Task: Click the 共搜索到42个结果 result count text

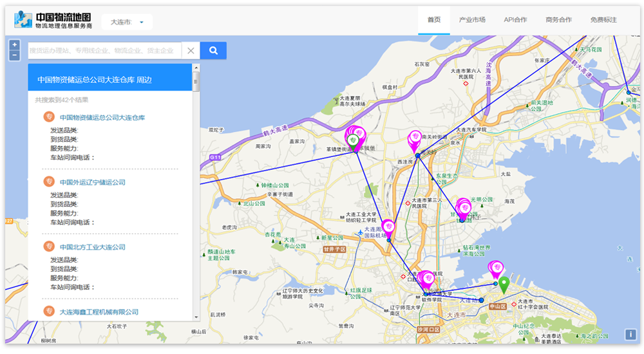Action: pos(62,100)
